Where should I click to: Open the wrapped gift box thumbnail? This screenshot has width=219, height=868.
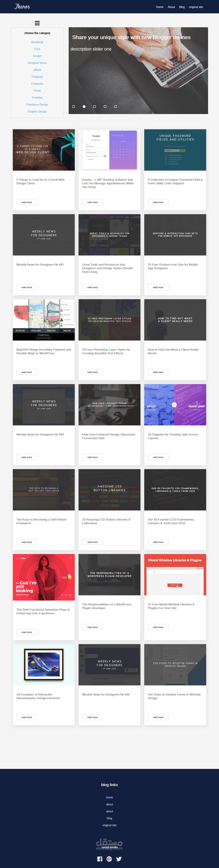[44, 150]
